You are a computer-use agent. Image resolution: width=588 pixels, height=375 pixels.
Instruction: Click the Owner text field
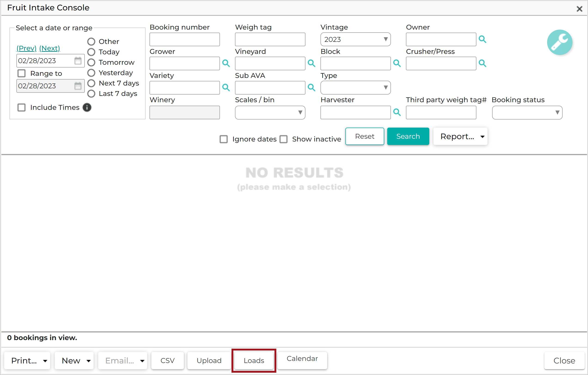[441, 39]
